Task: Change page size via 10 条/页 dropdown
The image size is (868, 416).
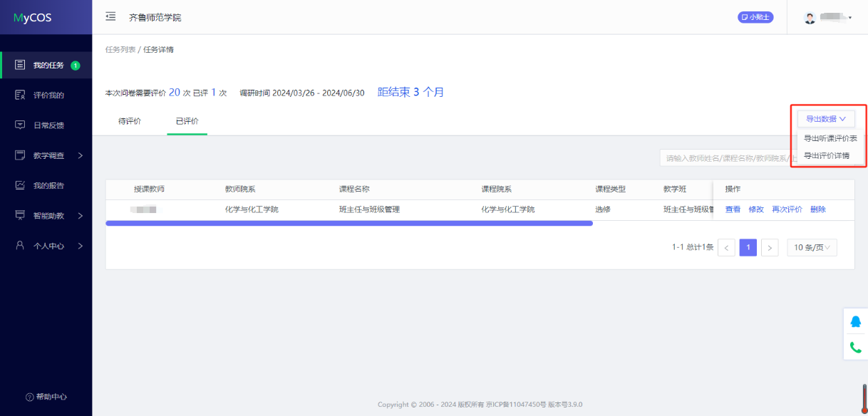Action: click(812, 248)
